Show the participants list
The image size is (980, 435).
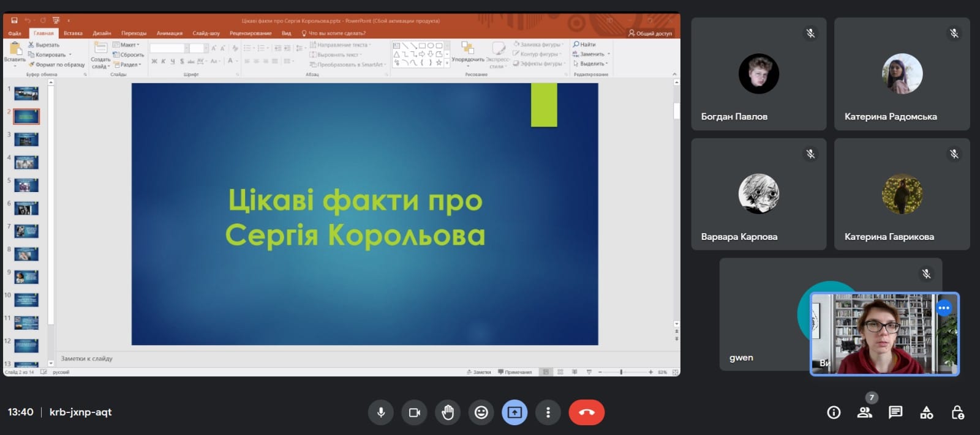[x=865, y=412]
